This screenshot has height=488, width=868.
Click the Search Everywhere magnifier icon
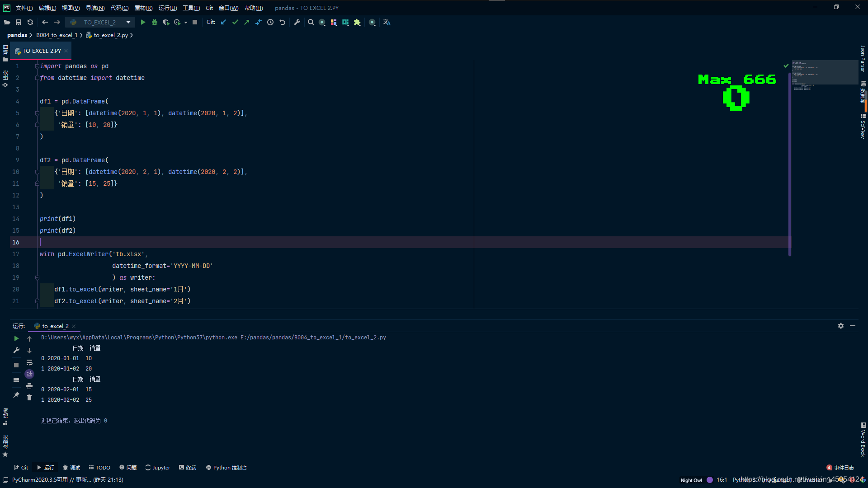(x=311, y=22)
